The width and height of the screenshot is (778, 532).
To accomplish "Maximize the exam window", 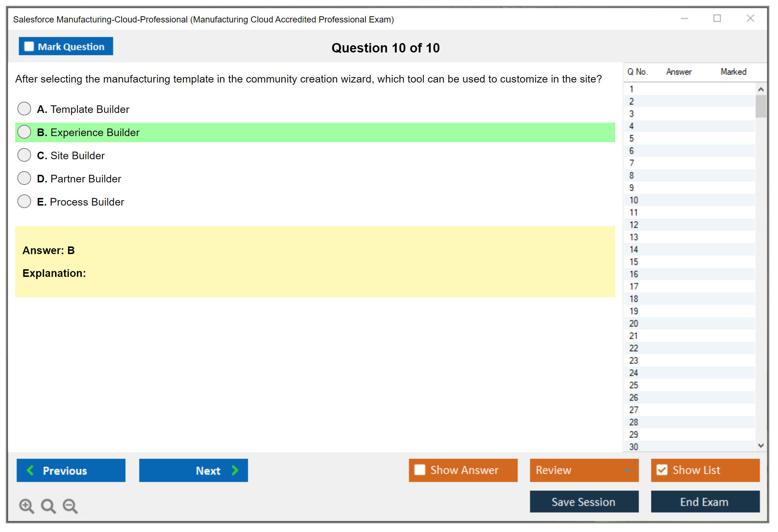I will [717, 18].
